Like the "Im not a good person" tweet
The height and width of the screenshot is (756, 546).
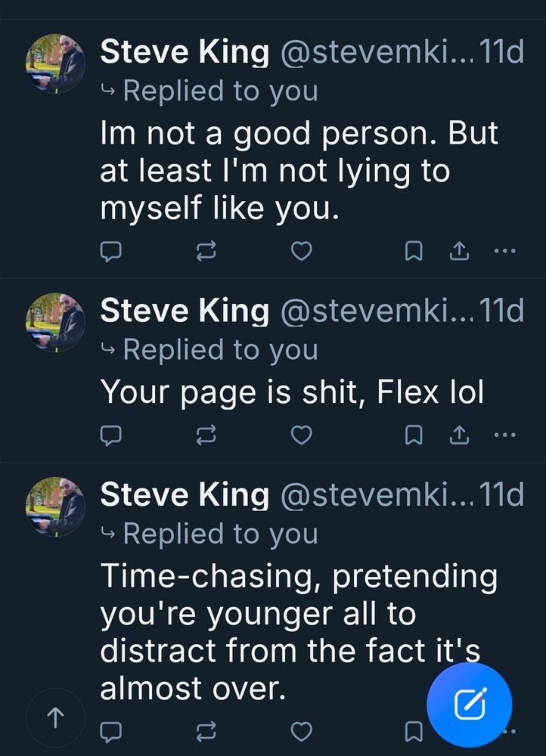point(302,251)
